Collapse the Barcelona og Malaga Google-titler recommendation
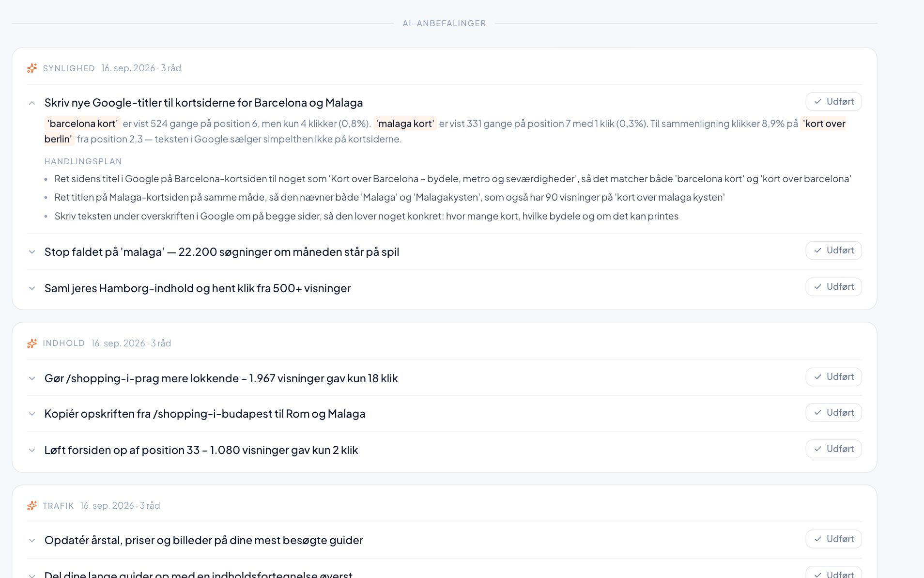 (x=32, y=103)
